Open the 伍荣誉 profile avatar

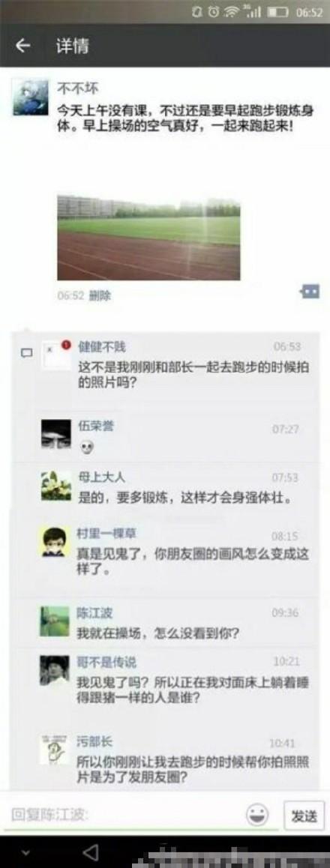point(56,433)
